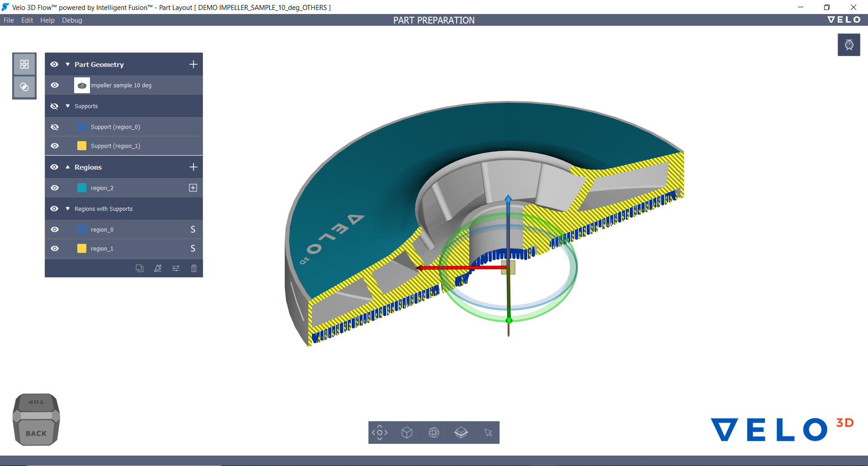Select the Support (region_1) row label

point(115,146)
